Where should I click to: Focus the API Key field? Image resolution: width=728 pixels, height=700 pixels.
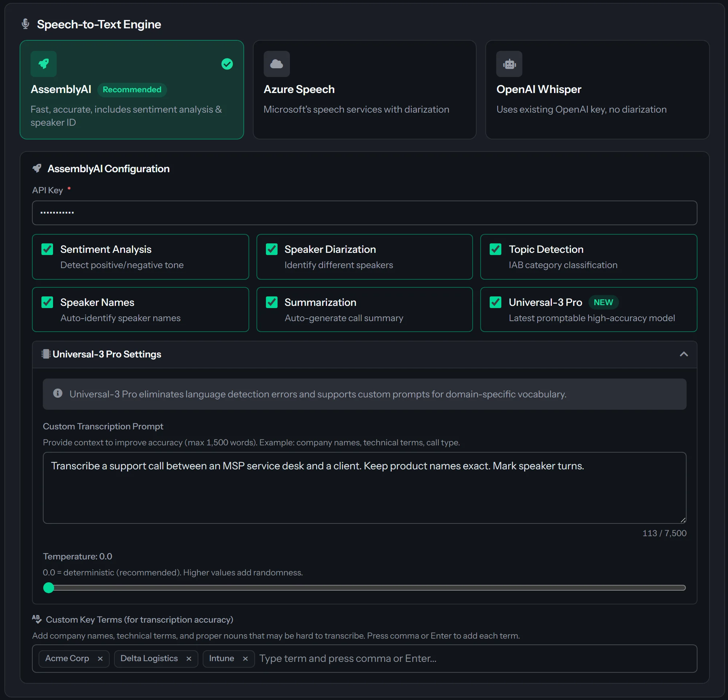pos(364,213)
